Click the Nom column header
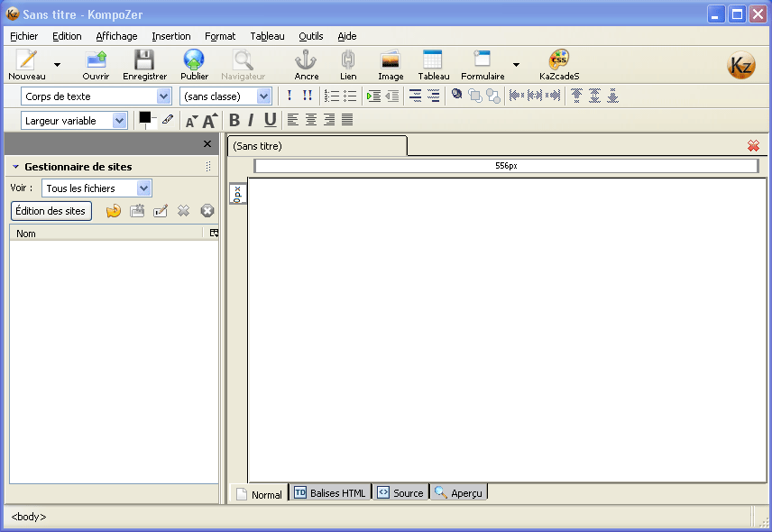Screen dimensions: 772x532 click(x=106, y=234)
